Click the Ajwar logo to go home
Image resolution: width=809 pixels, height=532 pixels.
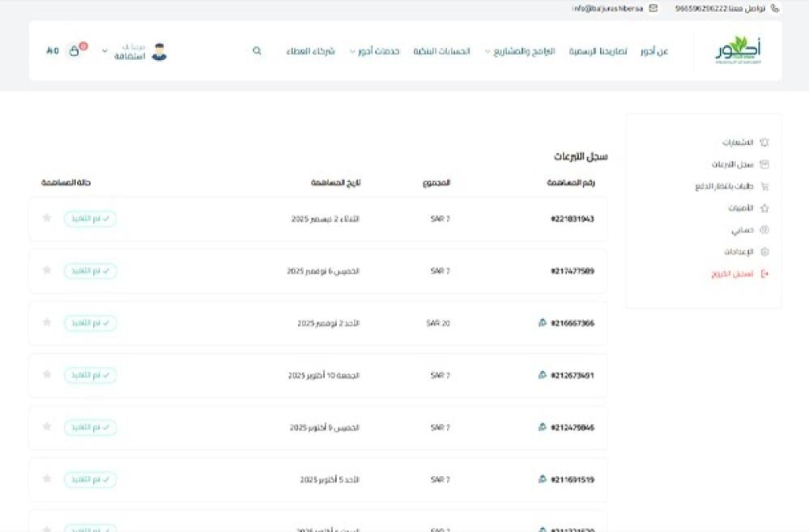(737, 51)
